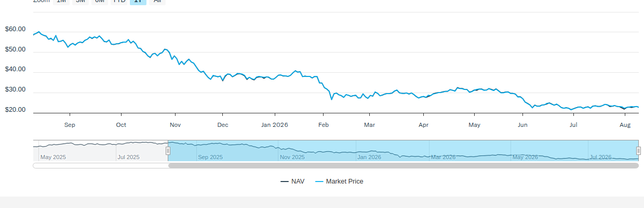This screenshot has height=208, width=644.
Task: Click the Dec x-axis label
Action: click(x=223, y=125)
